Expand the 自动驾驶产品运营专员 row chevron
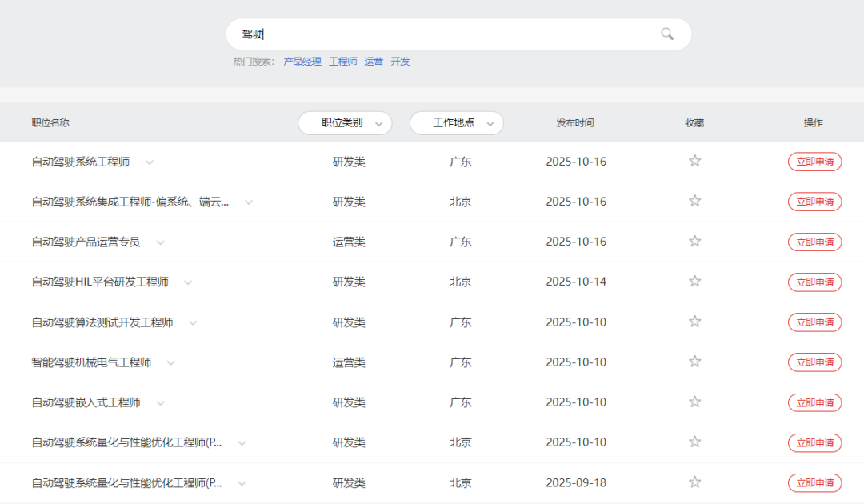The height and width of the screenshot is (504, 864). pos(161,242)
